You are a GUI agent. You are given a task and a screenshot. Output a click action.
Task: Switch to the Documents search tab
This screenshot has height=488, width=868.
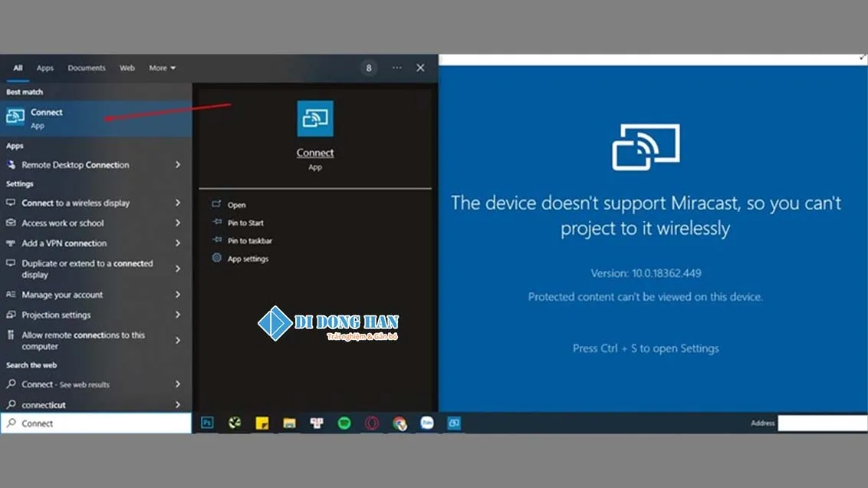86,68
